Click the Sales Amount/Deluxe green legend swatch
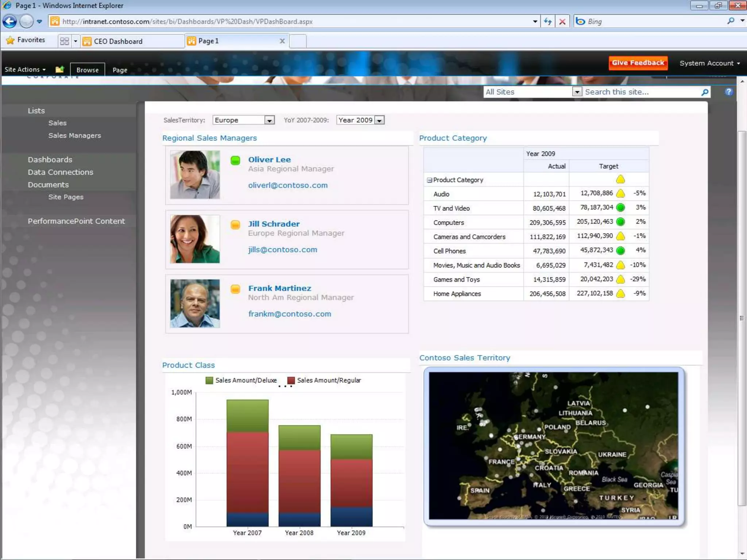Viewport: 747px width, 560px height. 209,380
